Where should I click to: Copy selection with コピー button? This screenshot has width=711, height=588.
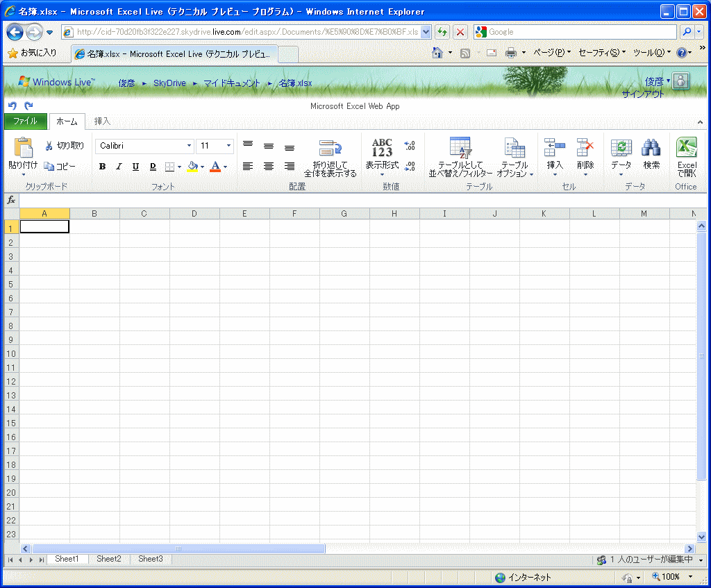pos(60,167)
